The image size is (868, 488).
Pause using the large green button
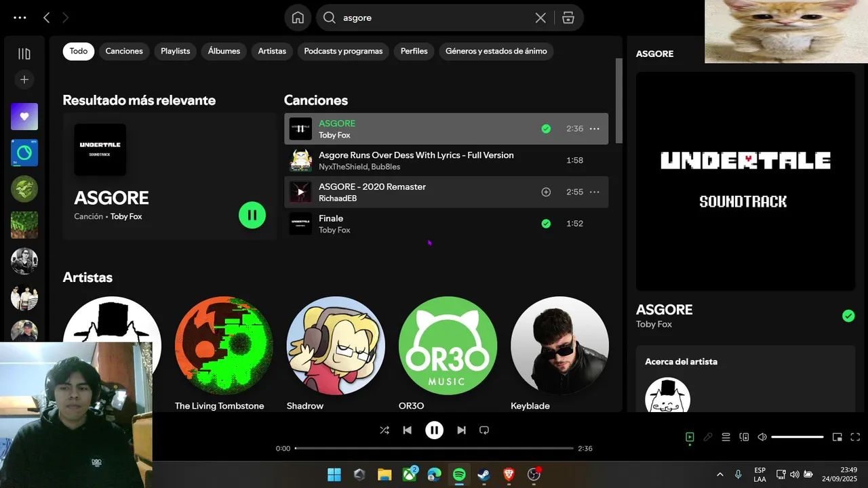pyautogui.click(x=252, y=215)
